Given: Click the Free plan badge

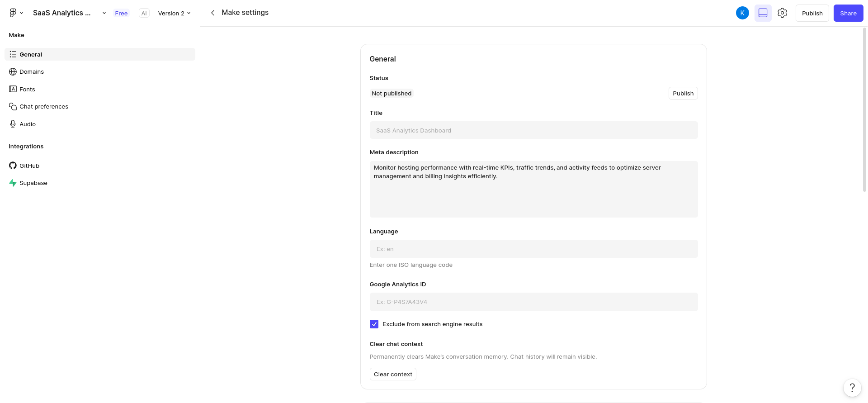Looking at the screenshot, I should coord(121,13).
